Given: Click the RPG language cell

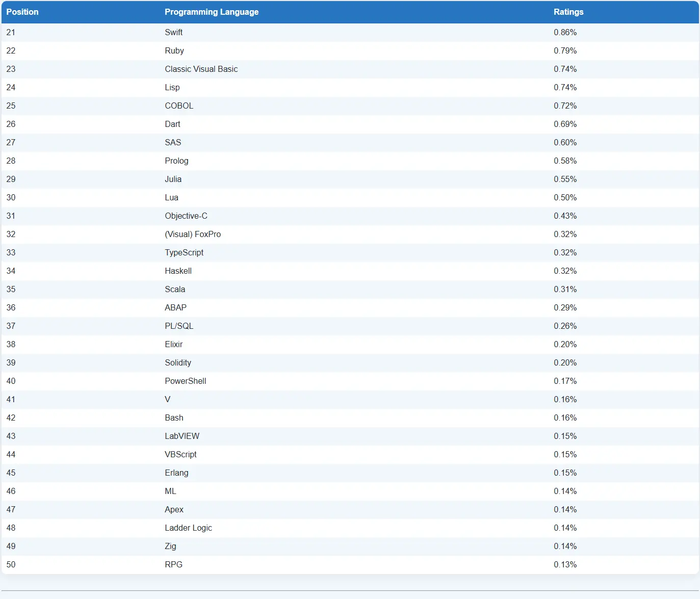Looking at the screenshot, I should click(173, 564).
